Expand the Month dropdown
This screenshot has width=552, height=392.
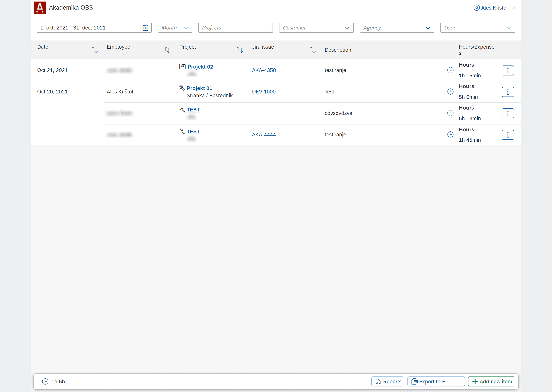(175, 28)
